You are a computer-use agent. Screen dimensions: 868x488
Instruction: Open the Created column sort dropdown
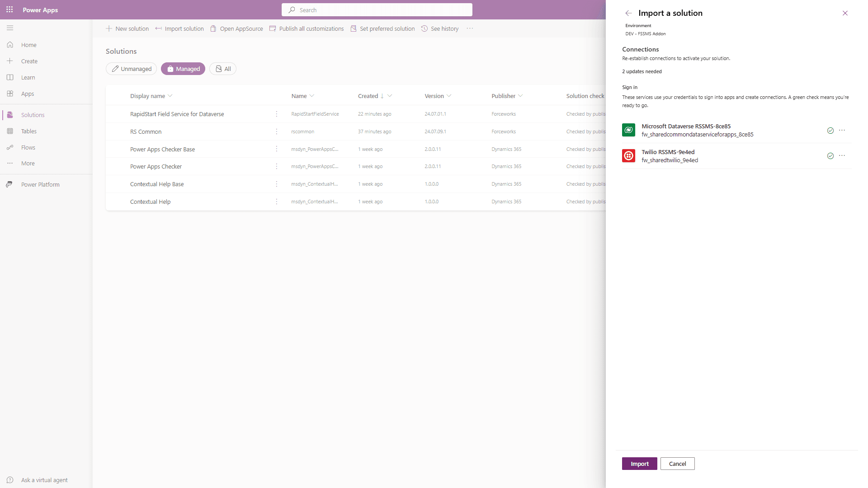[390, 96]
